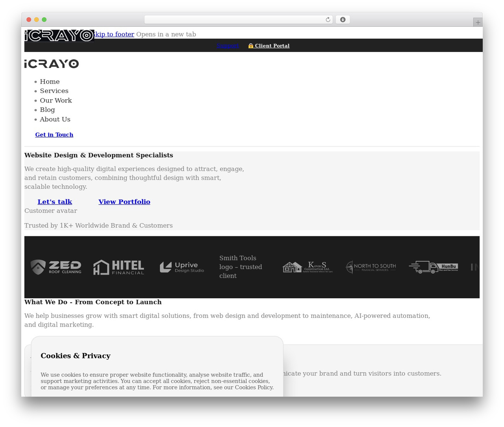This screenshot has height=427, width=504.
Task: Open the Blog menu item
Action: tap(47, 110)
